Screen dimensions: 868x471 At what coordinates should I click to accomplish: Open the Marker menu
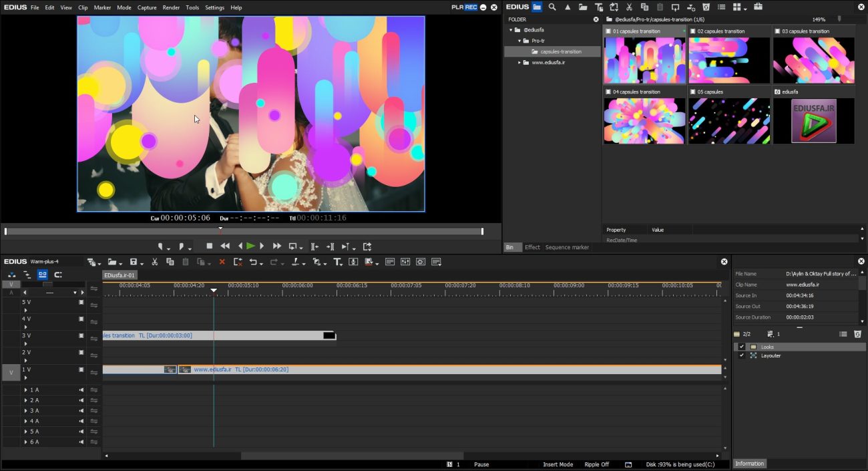[x=102, y=7]
